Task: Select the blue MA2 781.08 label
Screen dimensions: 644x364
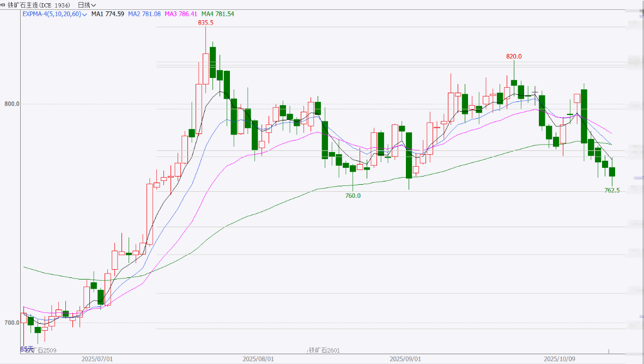Action: (144, 14)
